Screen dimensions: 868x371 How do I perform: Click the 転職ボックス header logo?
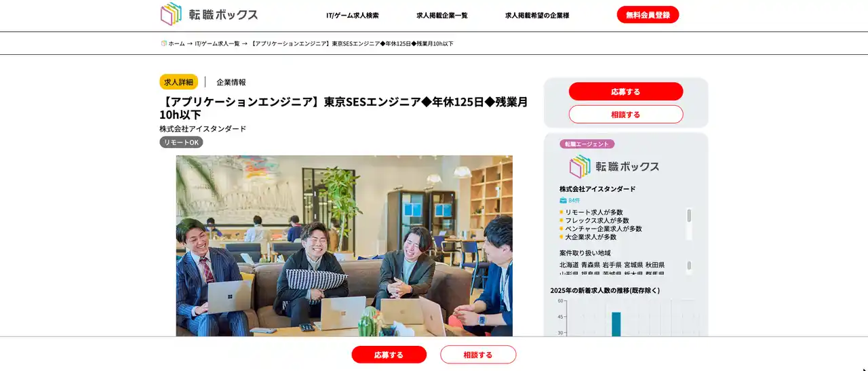point(209,14)
